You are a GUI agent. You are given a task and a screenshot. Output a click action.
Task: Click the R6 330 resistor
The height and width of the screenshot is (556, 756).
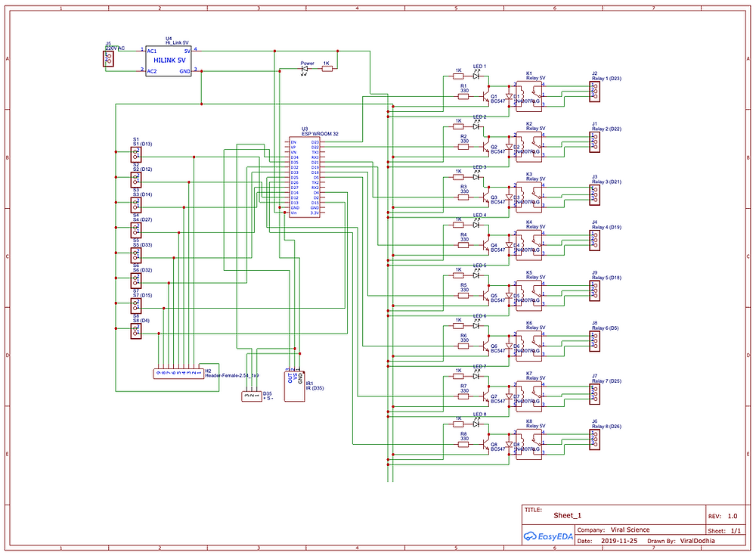[x=463, y=346]
